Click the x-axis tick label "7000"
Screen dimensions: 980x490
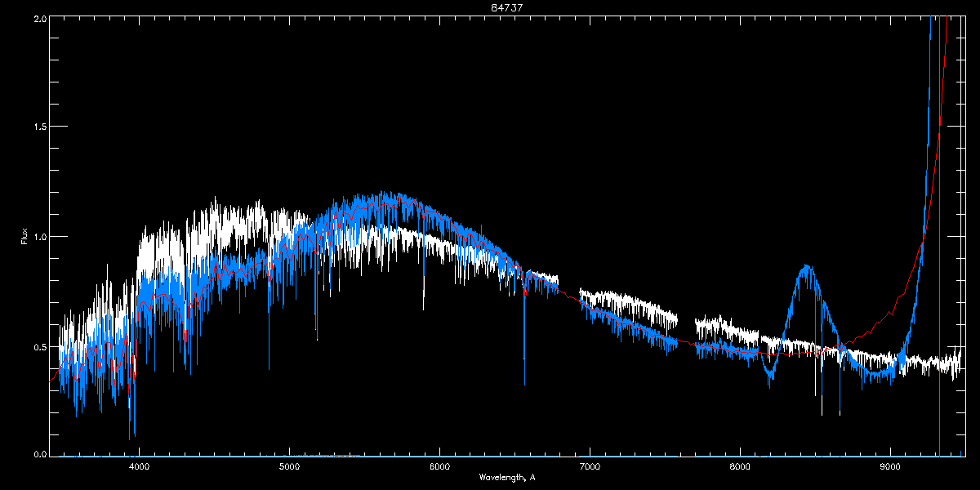[x=590, y=467]
